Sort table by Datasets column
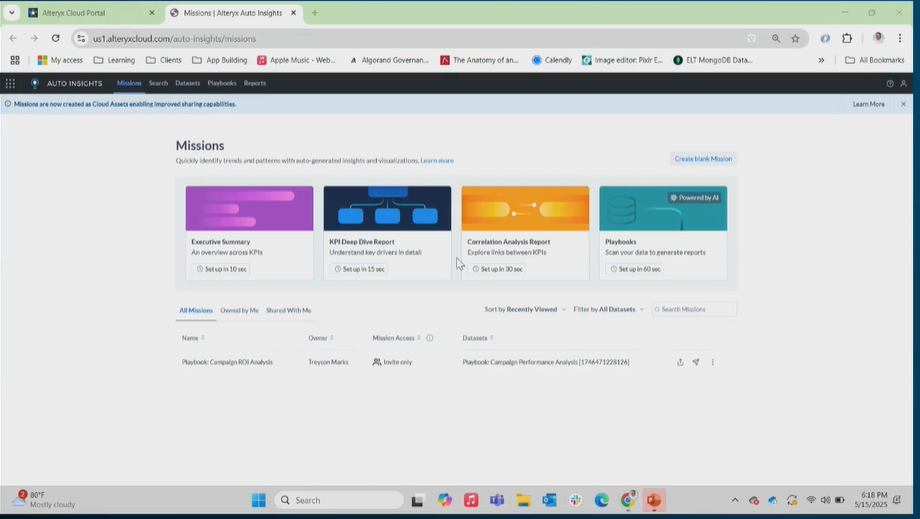 [x=492, y=338]
